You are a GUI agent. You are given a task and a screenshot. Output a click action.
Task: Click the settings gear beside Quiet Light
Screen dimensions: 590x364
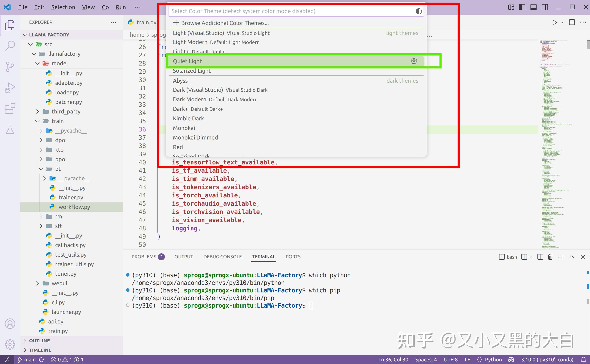(x=414, y=61)
